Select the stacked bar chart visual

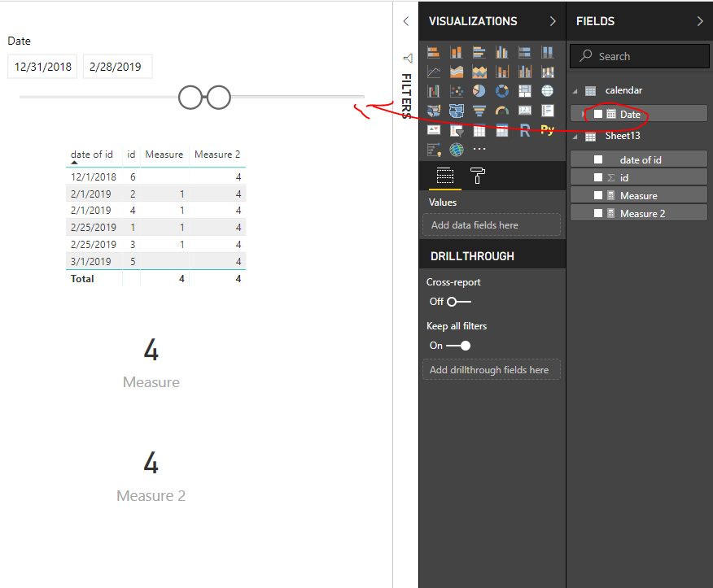(433, 53)
